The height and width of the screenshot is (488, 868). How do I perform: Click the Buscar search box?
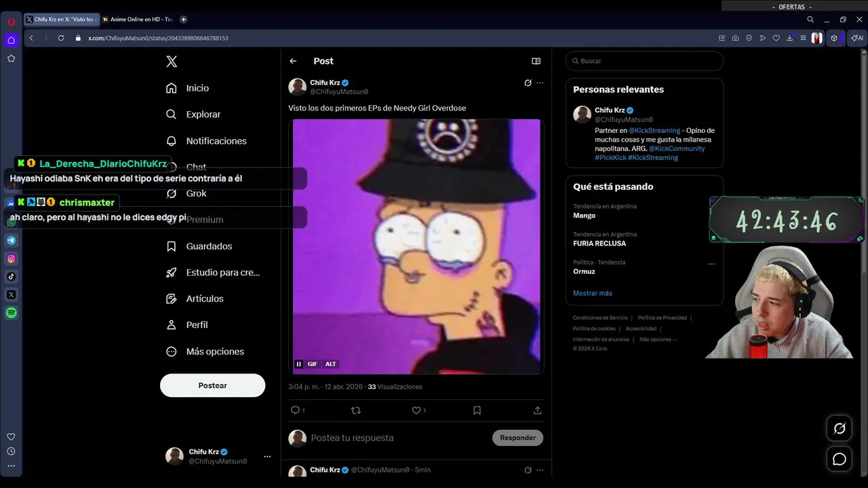click(644, 61)
